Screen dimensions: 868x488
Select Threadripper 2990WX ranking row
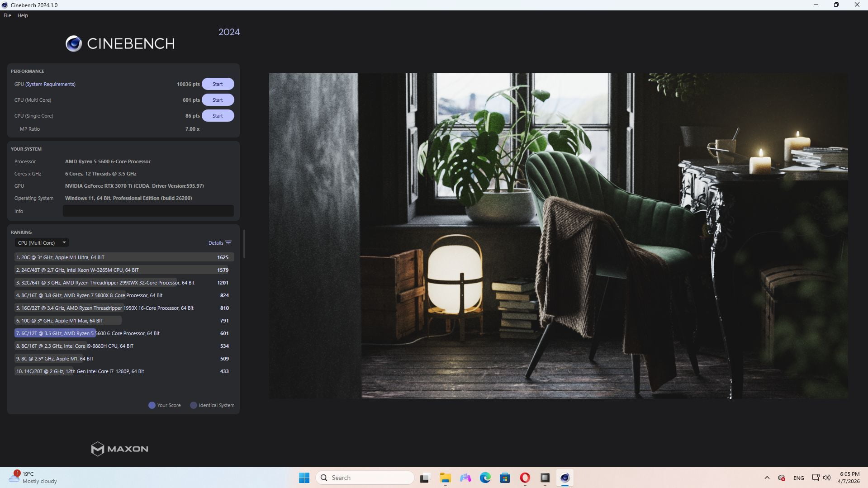pos(124,283)
